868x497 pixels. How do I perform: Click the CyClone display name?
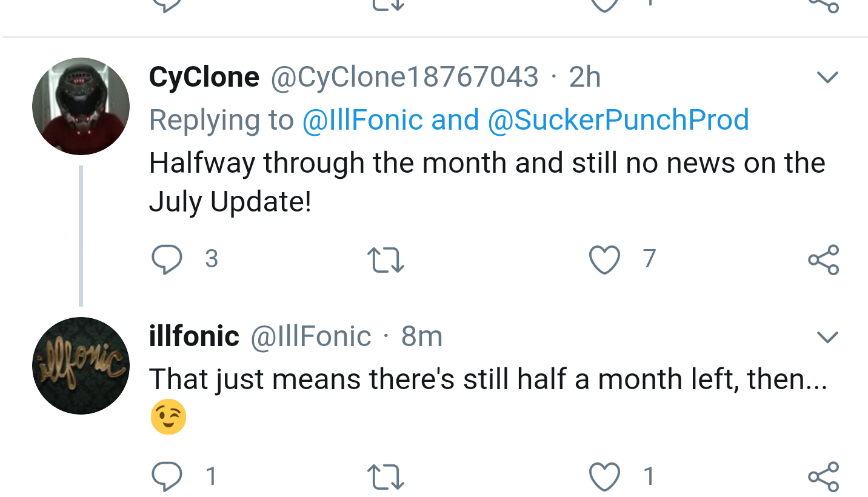click(x=204, y=77)
